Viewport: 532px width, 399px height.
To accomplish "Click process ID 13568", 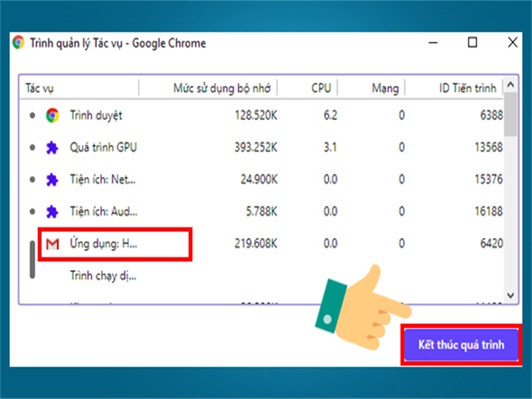I will (x=489, y=148).
